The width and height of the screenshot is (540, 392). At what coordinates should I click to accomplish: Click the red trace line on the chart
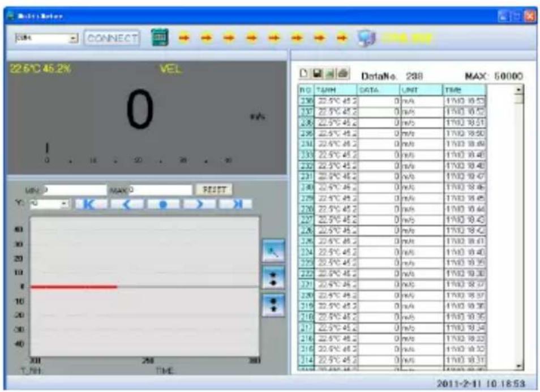(74, 287)
